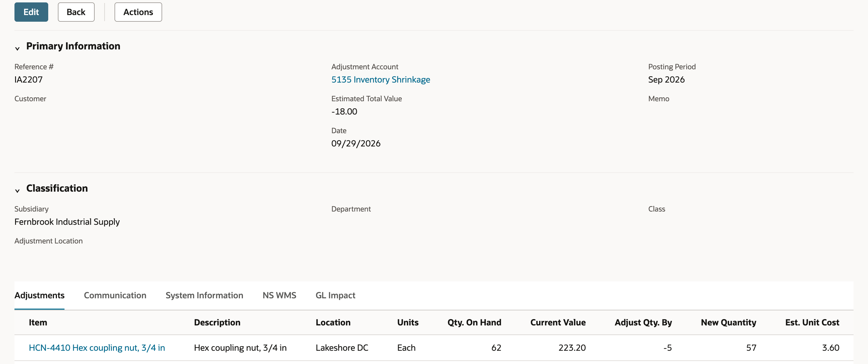The height and width of the screenshot is (364, 868).
Task: Click the description cell Hex coupling nut, 3/4 in
Action: [x=240, y=347]
